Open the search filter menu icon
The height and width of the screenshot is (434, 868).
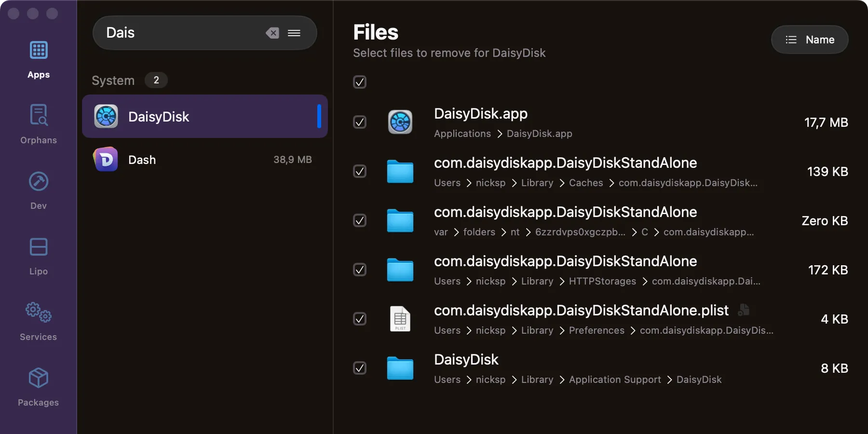click(294, 33)
